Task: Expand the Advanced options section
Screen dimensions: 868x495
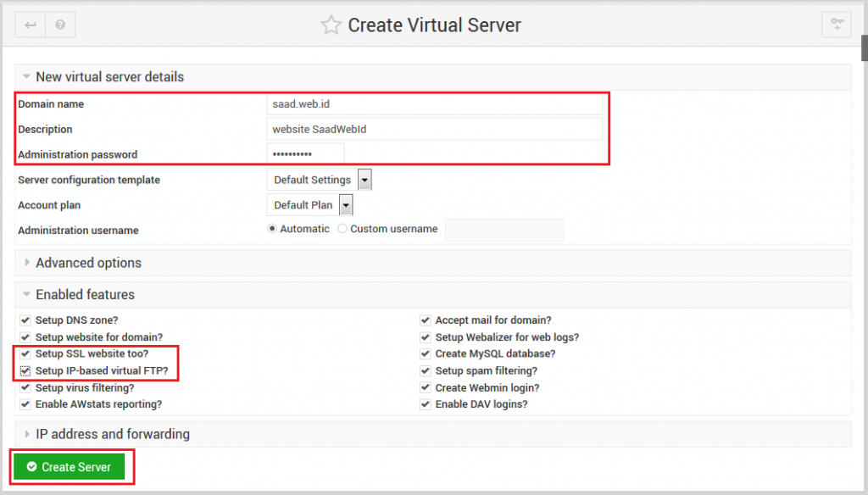Action: pos(81,263)
